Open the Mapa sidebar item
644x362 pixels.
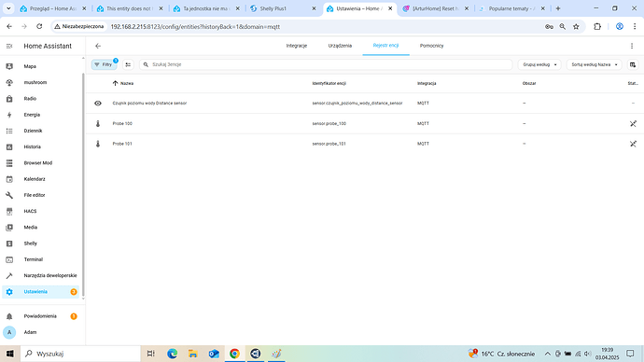click(40, 66)
